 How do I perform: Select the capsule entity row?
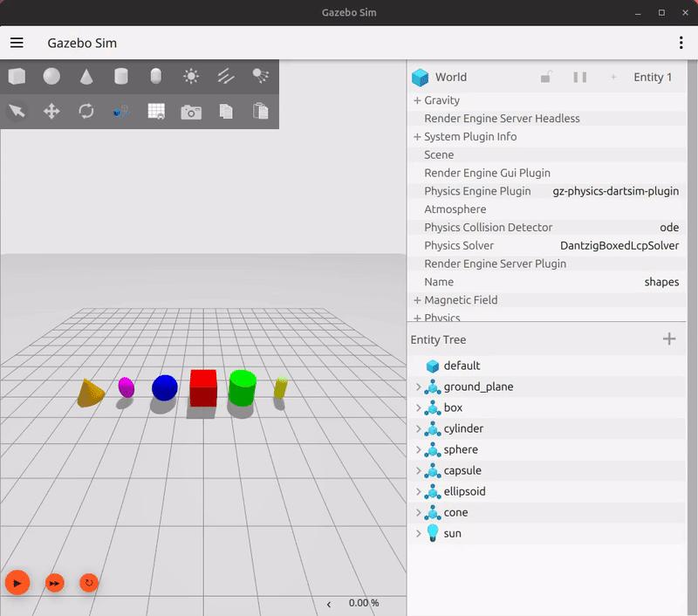pyautogui.click(x=547, y=470)
